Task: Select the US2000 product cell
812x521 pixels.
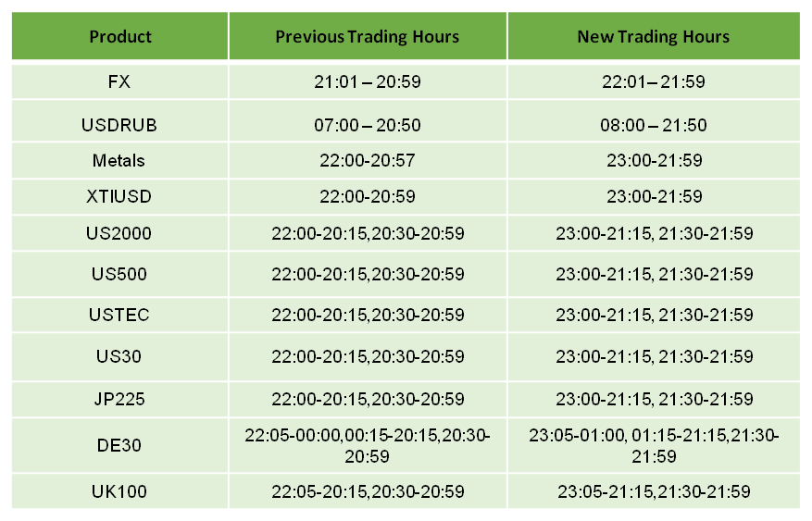Action: pos(119,233)
